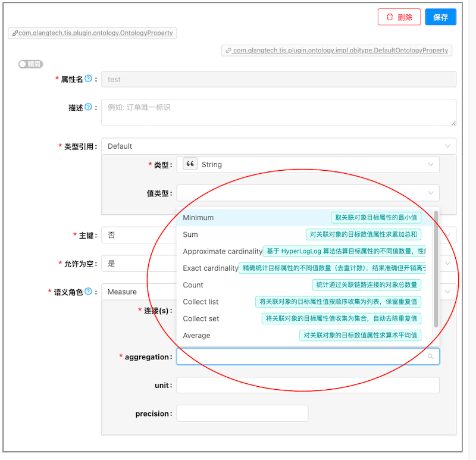Select Sum aggregation option
The image size is (476, 460).
(x=304, y=234)
